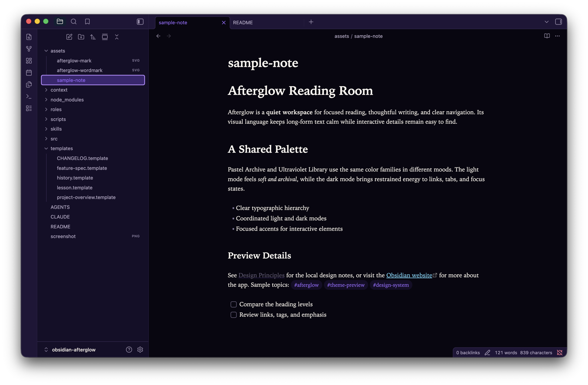Viewport: 588px width, 385px height.
Task: Collapse the assets folder
Action: pos(93,51)
